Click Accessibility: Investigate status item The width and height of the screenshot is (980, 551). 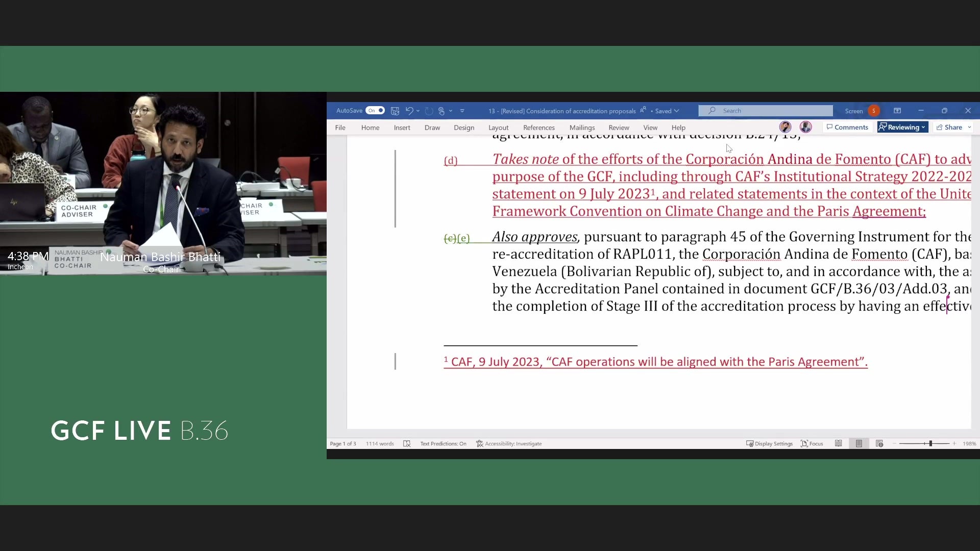tap(509, 444)
